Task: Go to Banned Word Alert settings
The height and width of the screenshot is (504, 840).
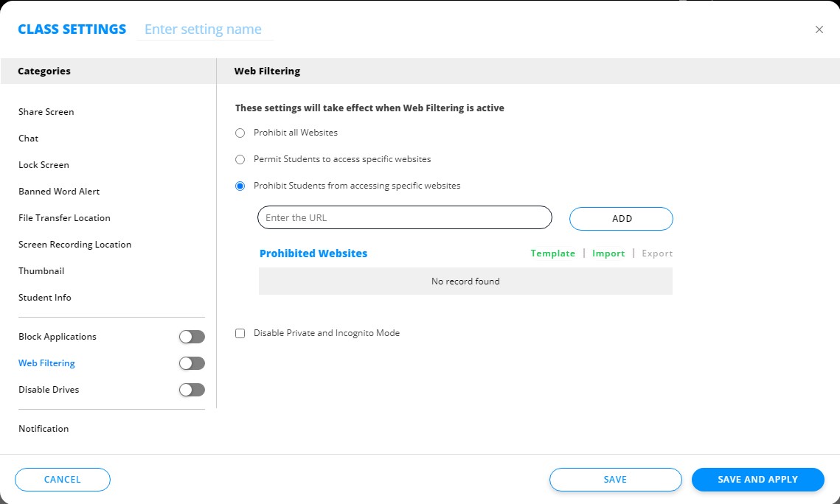Action: click(59, 192)
